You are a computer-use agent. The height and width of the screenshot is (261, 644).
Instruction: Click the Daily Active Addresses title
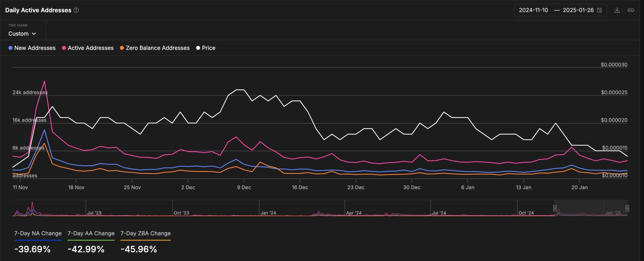pyautogui.click(x=38, y=10)
